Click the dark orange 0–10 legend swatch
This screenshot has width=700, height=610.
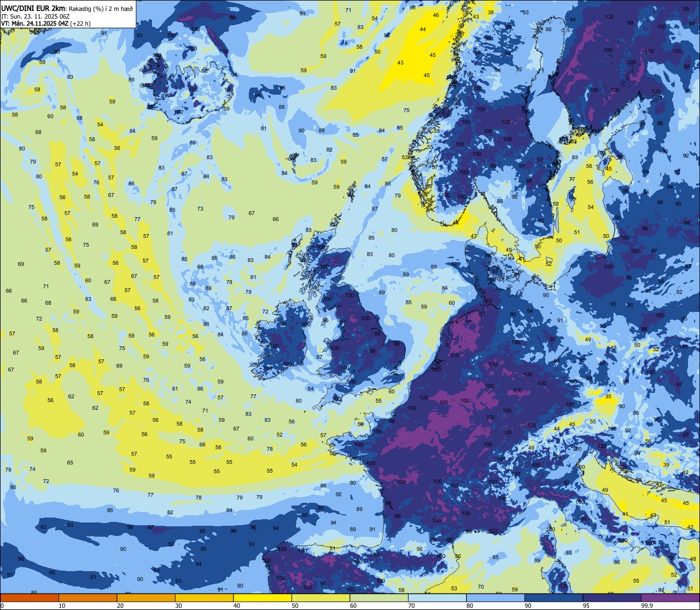coord(30,597)
